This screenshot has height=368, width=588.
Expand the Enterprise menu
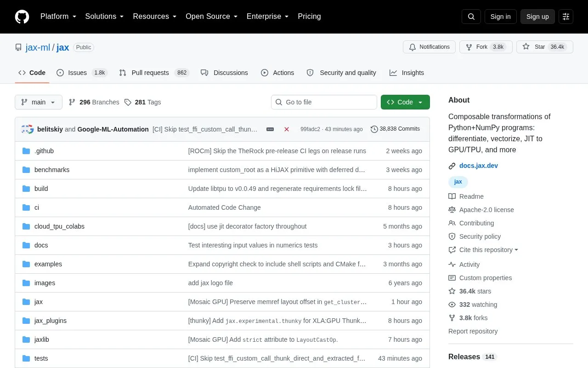click(x=267, y=17)
